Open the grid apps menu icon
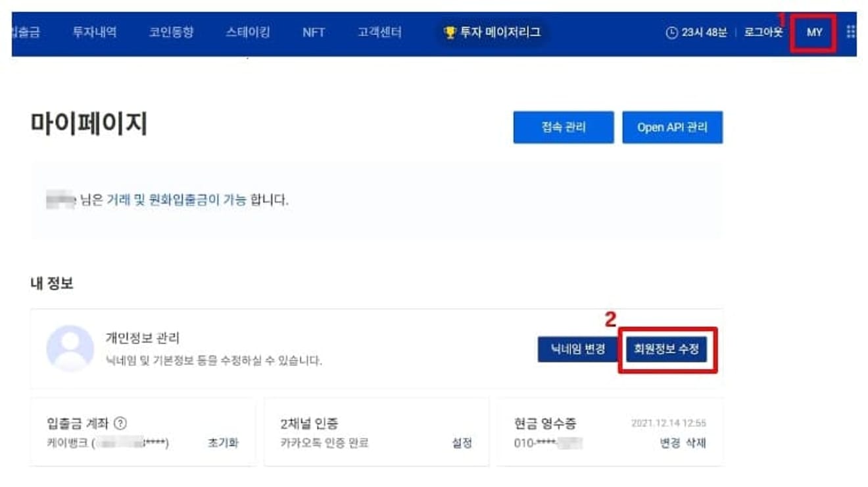Viewport: 868px width, 487px height. [x=851, y=32]
